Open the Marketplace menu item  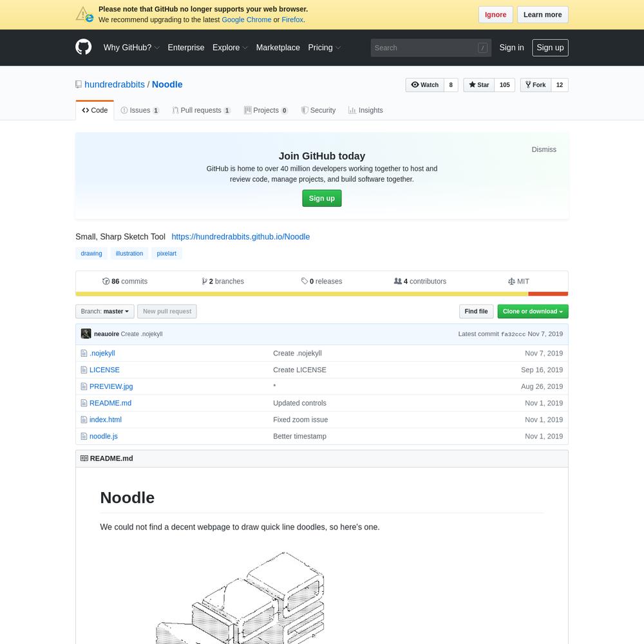(278, 48)
